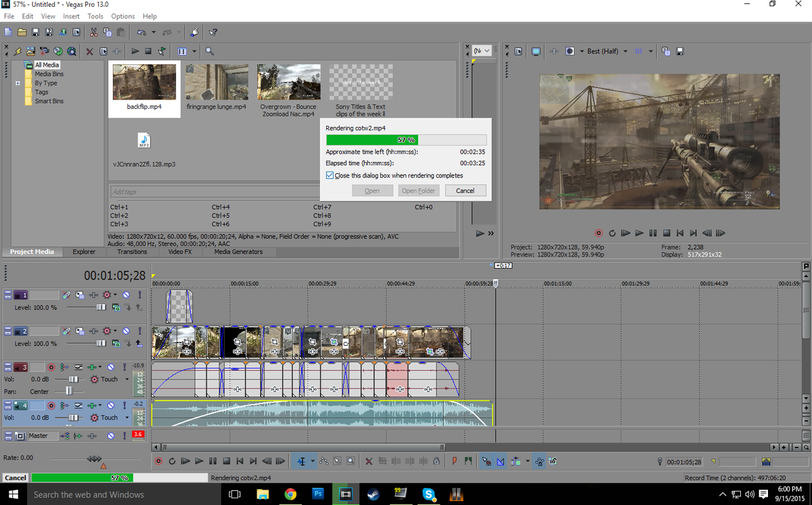This screenshot has width=812, height=505.
Task: Open the Undo history dropdown arrow
Action: pos(154,32)
